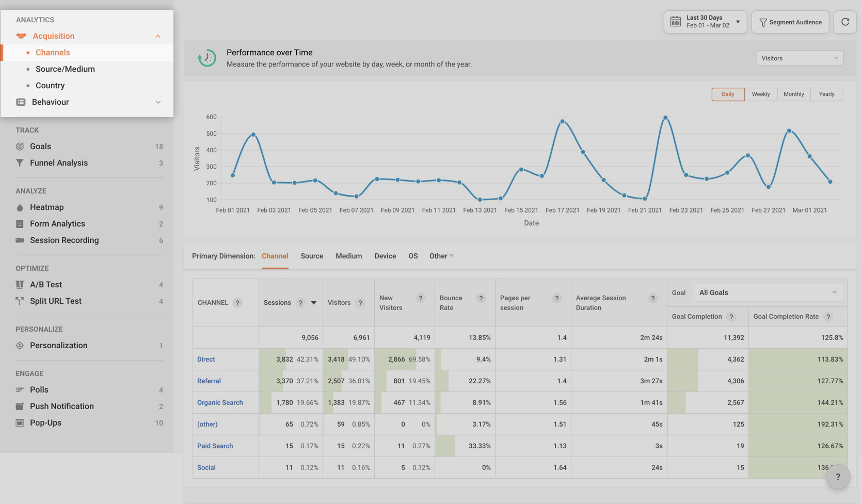Open the Last 30 Days date dropdown
Image resolution: width=862 pixels, height=504 pixels.
click(x=705, y=22)
